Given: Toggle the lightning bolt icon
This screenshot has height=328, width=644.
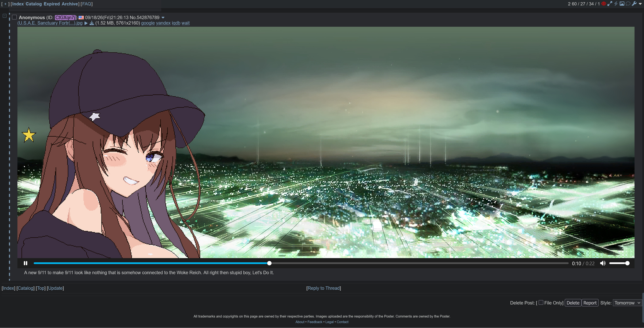Looking at the screenshot, I should [x=616, y=4].
